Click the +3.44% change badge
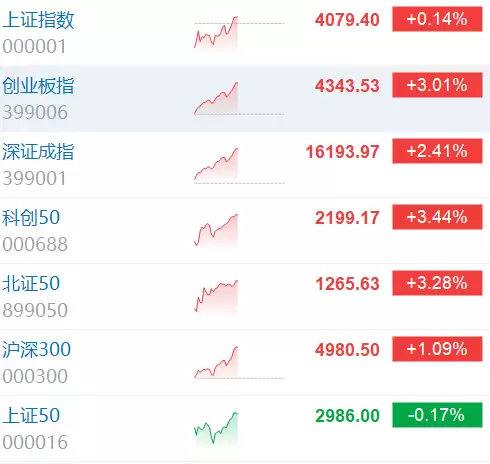The image size is (490, 464). point(437,217)
